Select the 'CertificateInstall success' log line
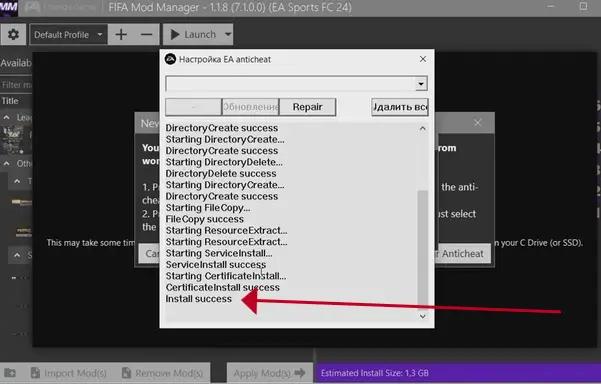Image resolution: width=601 pixels, height=384 pixels. tap(222, 287)
